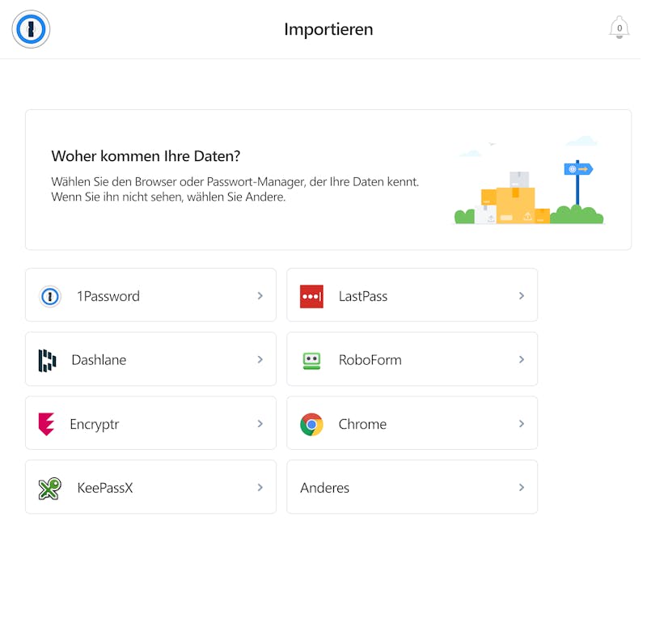Click the 1Password import source icon
This screenshot has width=647, height=644.
tap(50, 296)
